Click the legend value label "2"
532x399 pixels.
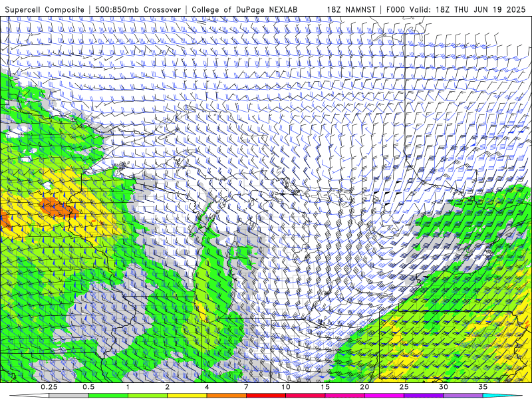point(168,387)
